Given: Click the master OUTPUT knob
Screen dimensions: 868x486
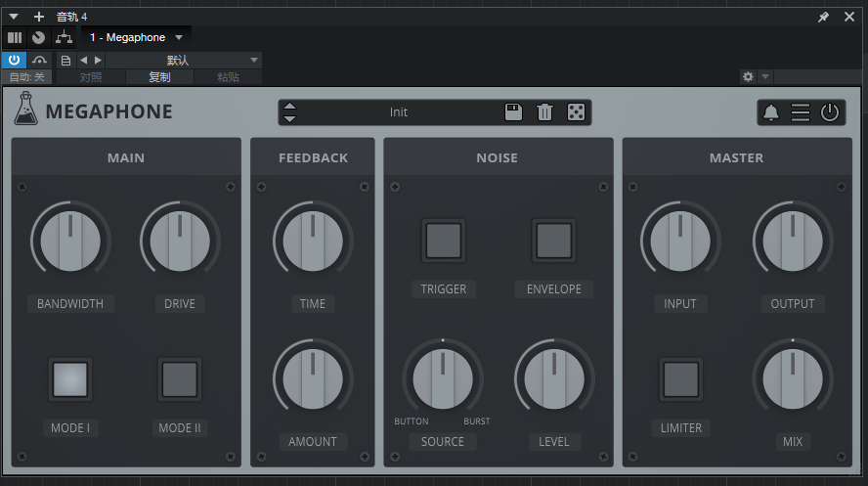Looking at the screenshot, I should coord(793,241).
